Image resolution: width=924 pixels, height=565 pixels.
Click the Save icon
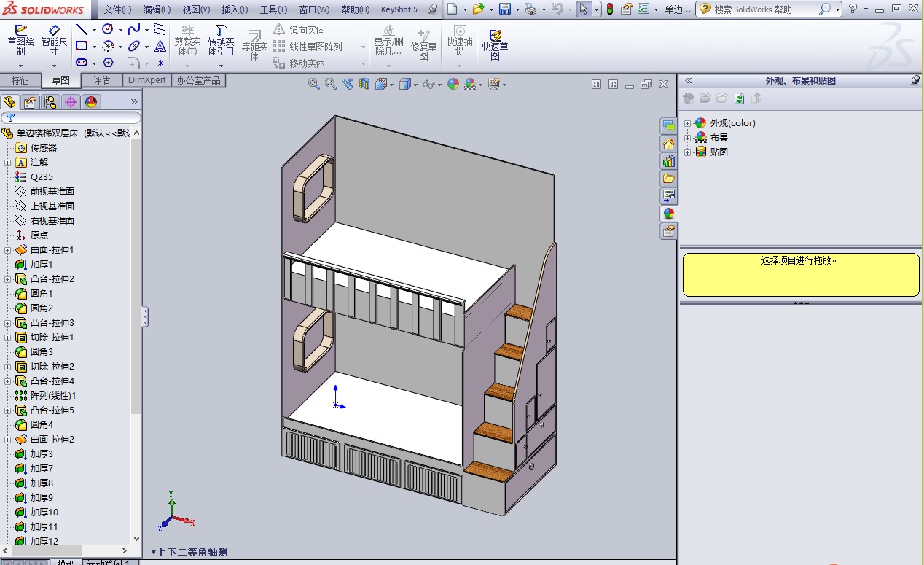(505, 9)
